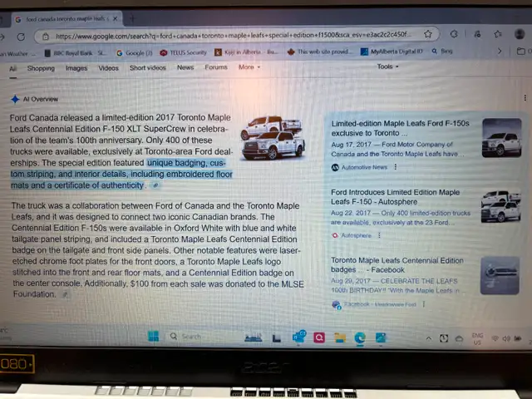
Task: Open the MyAlberta Digital ID bookmark
Action: coord(392,52)
